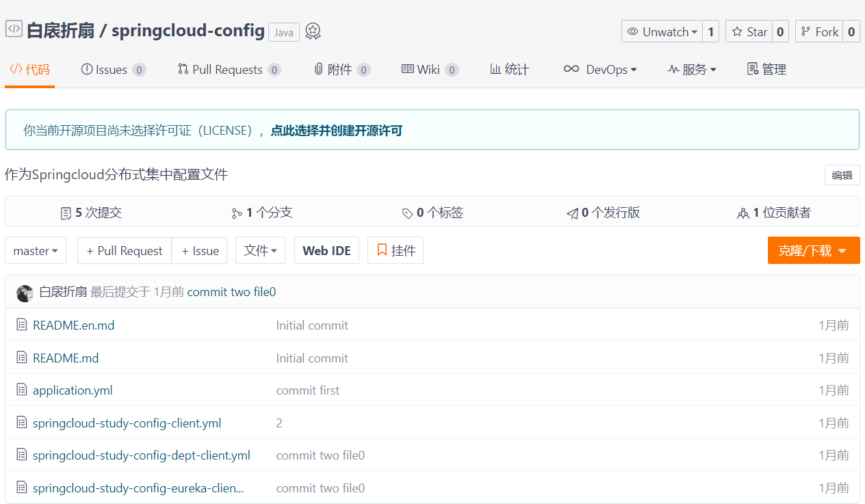Click the releases icon next to 0 个发行版
The image size is (865, 504).
tap(572, 213)
